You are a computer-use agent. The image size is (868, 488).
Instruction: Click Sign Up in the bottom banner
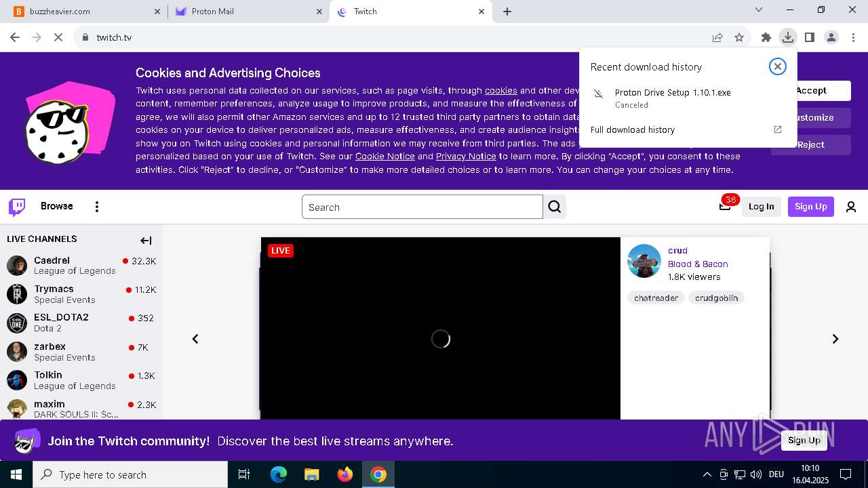(x=804, y=441)
